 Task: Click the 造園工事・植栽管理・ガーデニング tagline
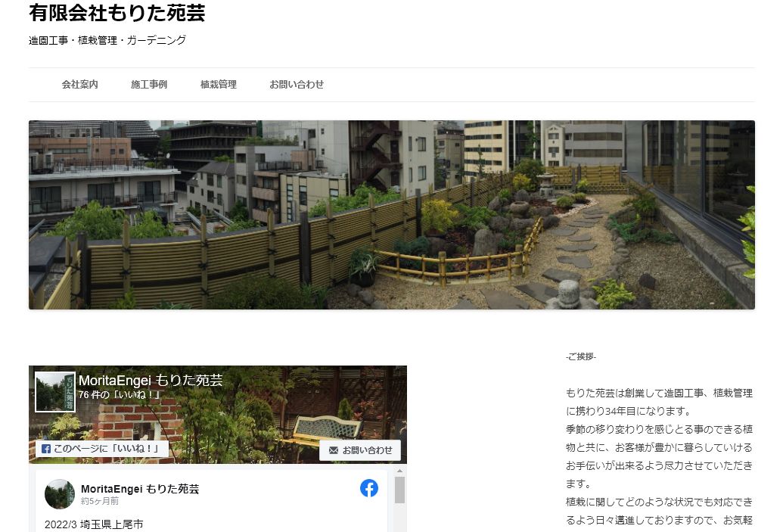107,40
